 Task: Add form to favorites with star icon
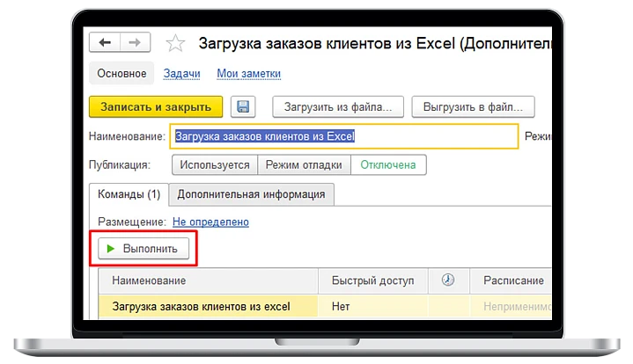(176, 44)
